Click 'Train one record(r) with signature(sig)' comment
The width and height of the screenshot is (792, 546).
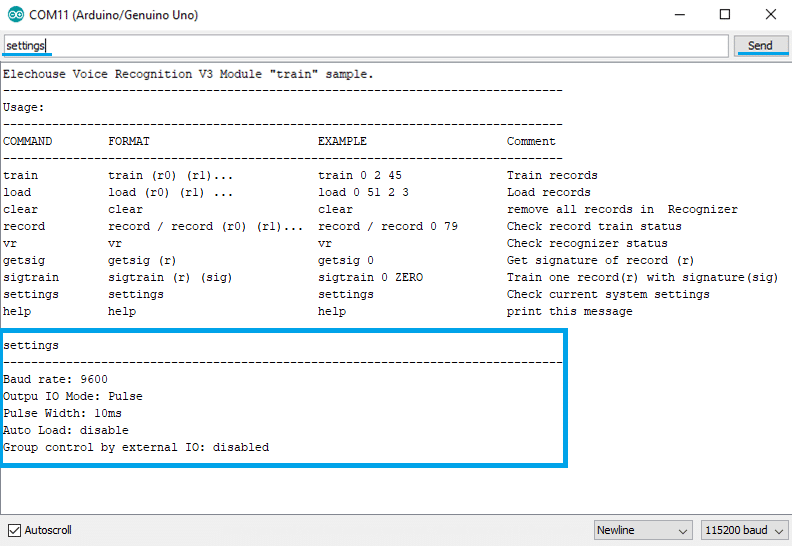point(642,277)
